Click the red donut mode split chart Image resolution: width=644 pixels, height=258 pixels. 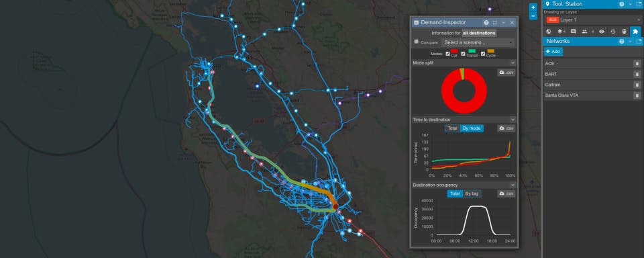coord(464,91)
